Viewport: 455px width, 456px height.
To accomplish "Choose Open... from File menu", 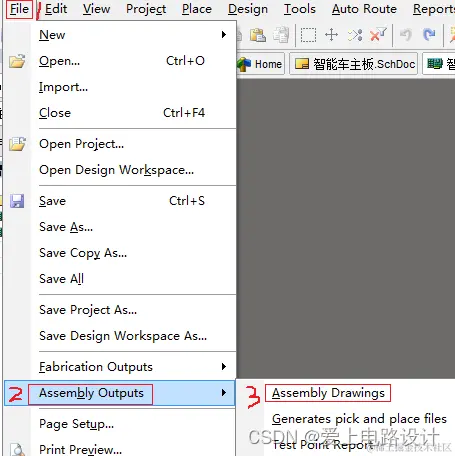I will [133, 61].
